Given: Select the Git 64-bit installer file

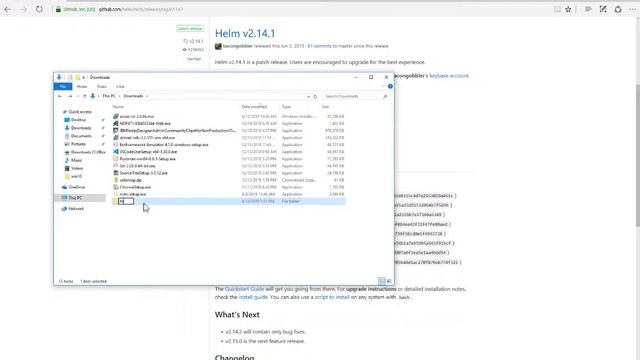Looking at the screenshot, I should 138,166.
